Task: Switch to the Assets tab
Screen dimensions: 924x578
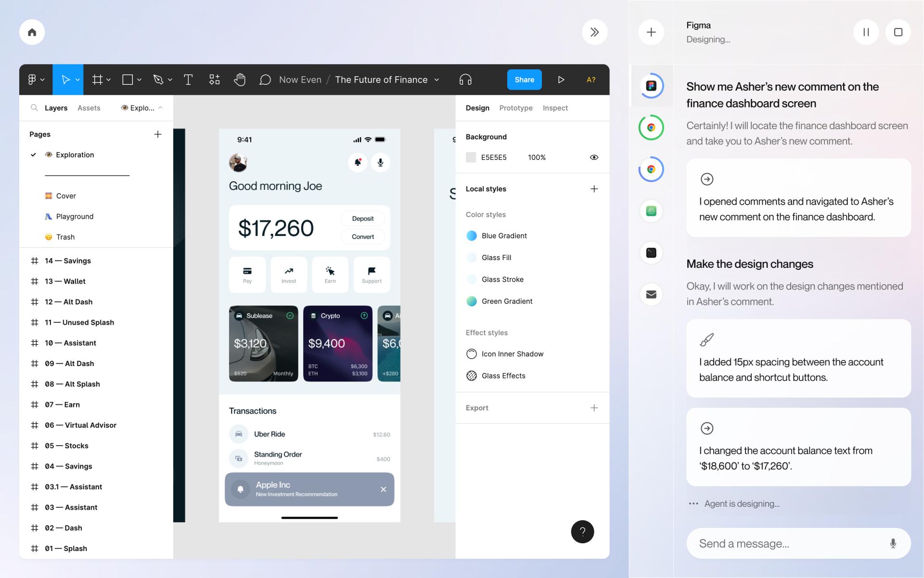Action: 89,108
